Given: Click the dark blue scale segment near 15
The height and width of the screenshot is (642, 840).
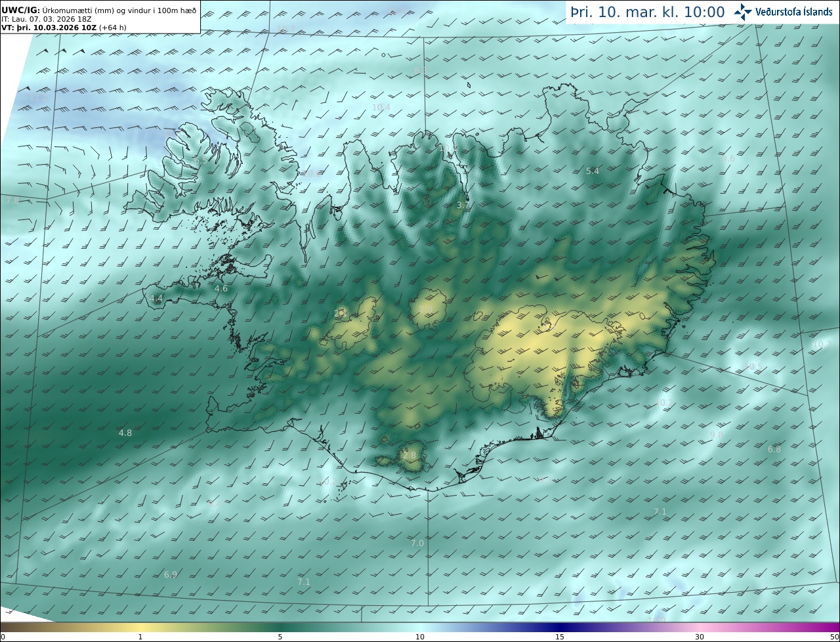Looking at the screenshot, I should [560, 627].
